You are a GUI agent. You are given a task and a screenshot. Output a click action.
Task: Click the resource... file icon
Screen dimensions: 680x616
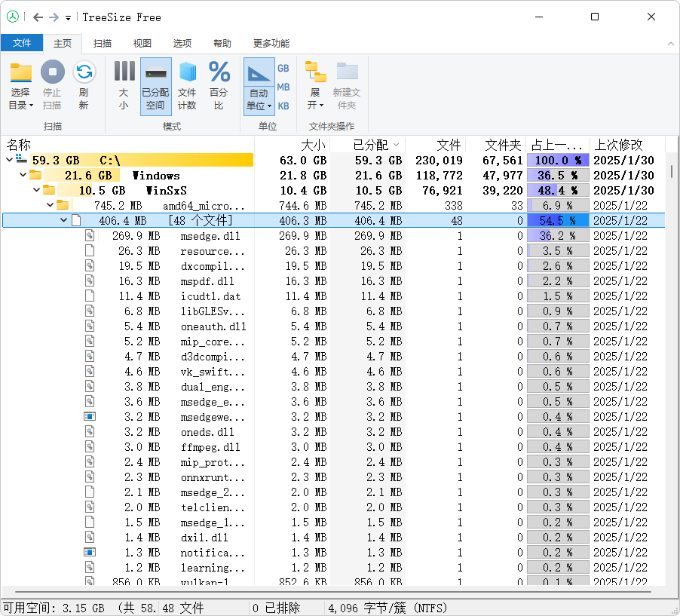pos(90,250)
